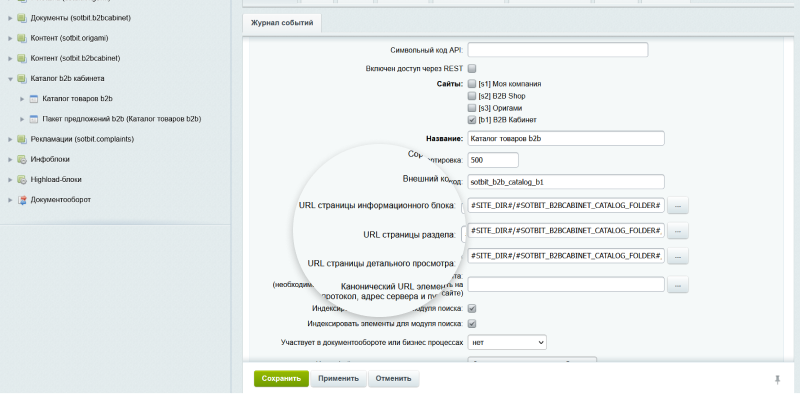Viewport: 800px width, 394px height.
Task: Expand the Документооборот tree node
Action: coord(10,200)
